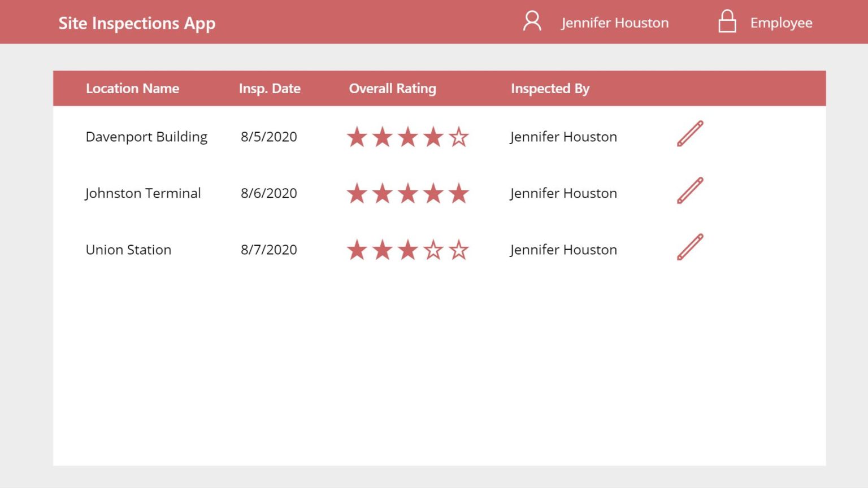Sort by the Location Name column header
Screen dimensions: 868x488
point(132,88)
